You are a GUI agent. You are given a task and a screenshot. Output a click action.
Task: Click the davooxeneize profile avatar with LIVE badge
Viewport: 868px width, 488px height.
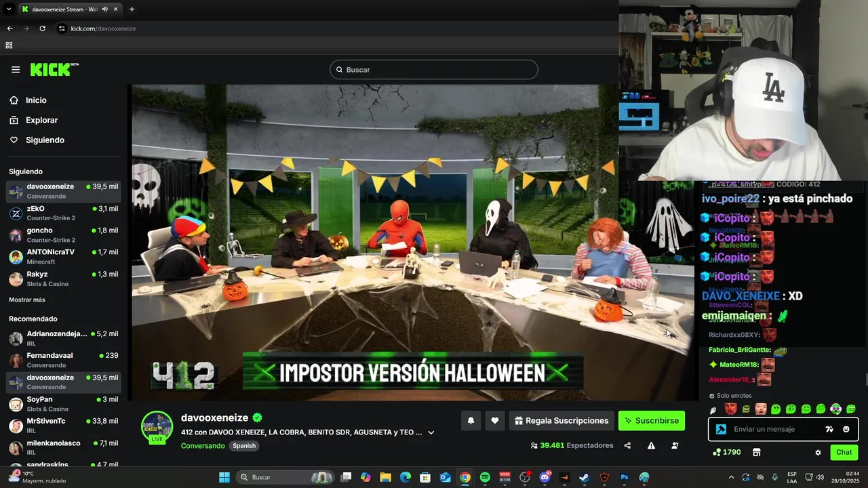click(x=157, y=428)
